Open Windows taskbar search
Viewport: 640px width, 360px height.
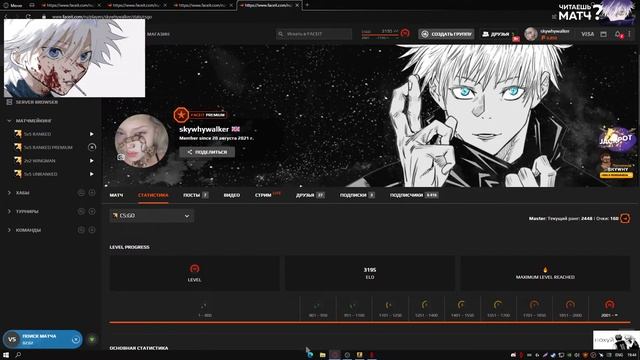pyautogui.click(x=18, y=355)
